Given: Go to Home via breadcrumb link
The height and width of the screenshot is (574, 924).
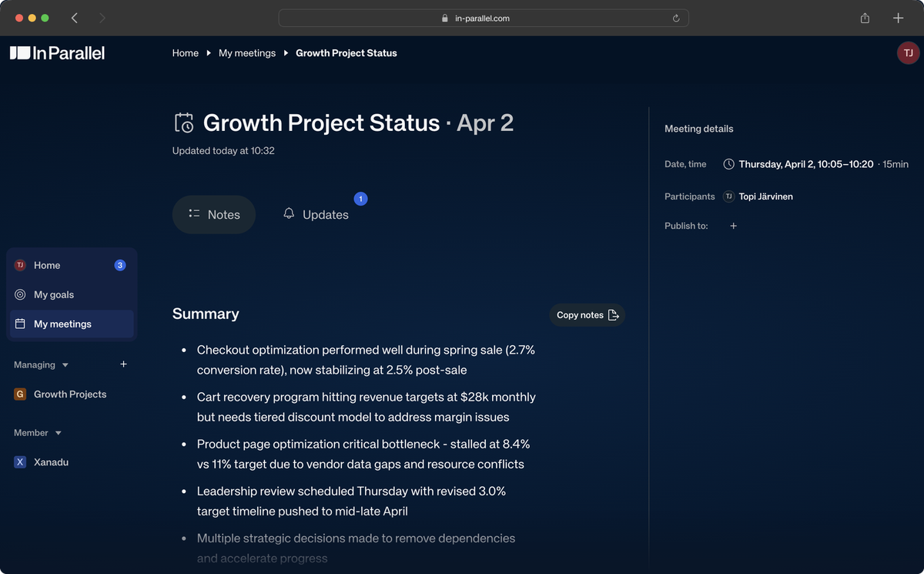Looking at the screenshot, I should pyautogui.click(x=186, y=53).
